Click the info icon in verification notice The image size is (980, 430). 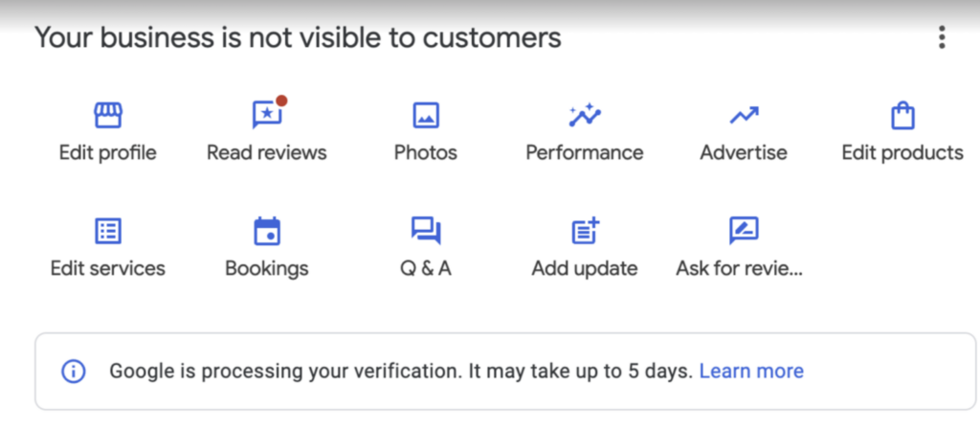click(74, 371)
